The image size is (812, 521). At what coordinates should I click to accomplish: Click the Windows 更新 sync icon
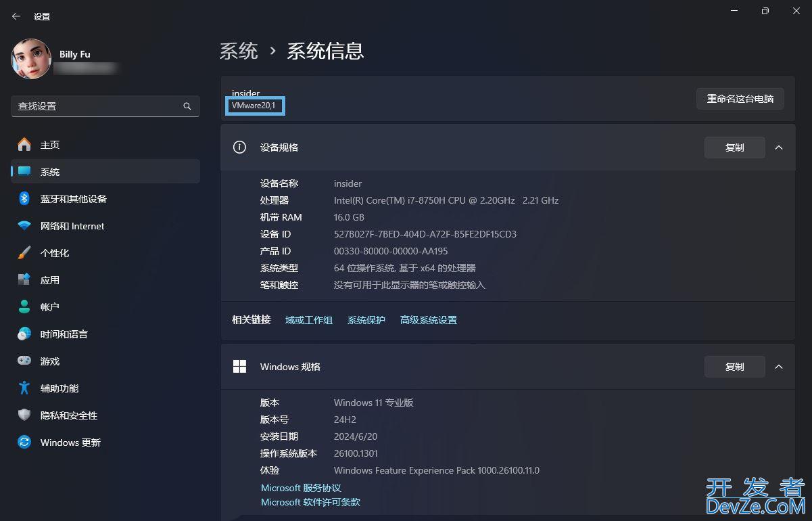(x=24, y=442)
